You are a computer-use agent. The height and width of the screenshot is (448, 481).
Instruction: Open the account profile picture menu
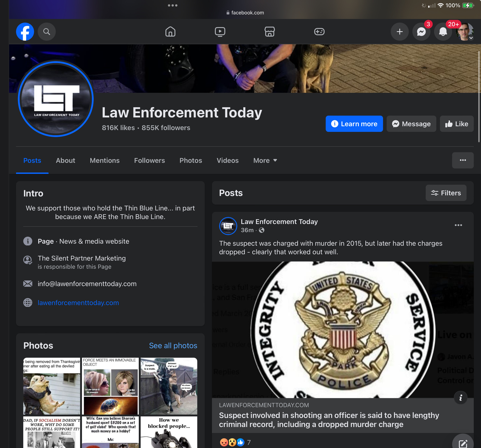[x=465, y=31]
